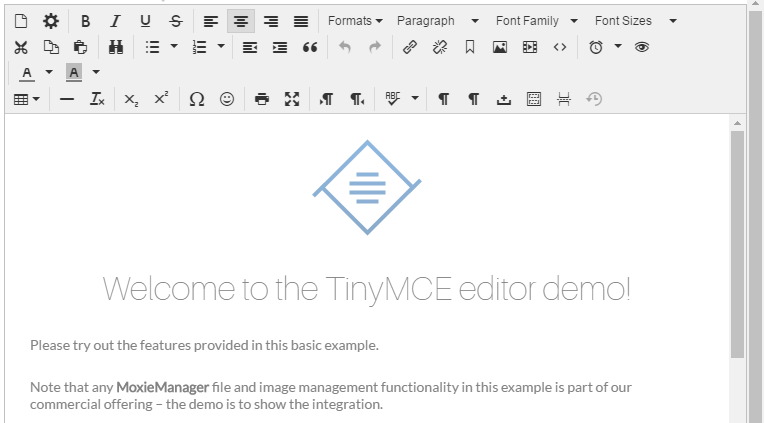The width and height of the screenshot is (765, 423).
Task: Expand the Formats dropdown
Action: [x=355, y=21]
